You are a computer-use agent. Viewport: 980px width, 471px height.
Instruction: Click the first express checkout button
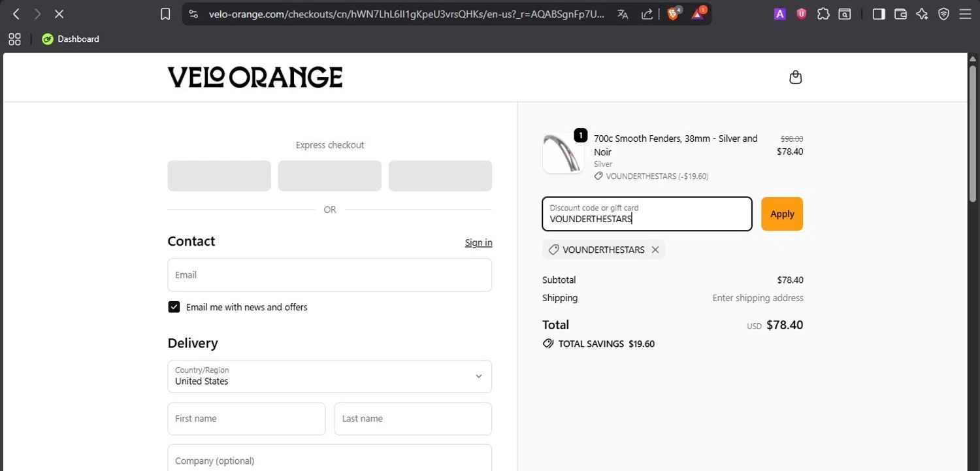[x=219, y=176]
